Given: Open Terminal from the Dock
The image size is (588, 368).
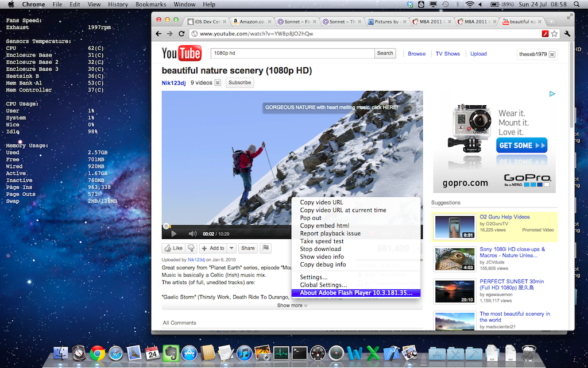Looking at the screenshot, I should [x=300, y=354].
